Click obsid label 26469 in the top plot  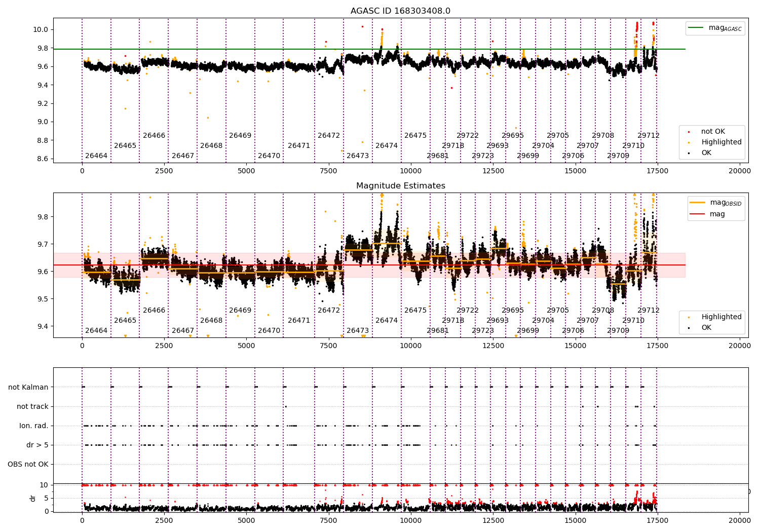[x=240, y=135]
